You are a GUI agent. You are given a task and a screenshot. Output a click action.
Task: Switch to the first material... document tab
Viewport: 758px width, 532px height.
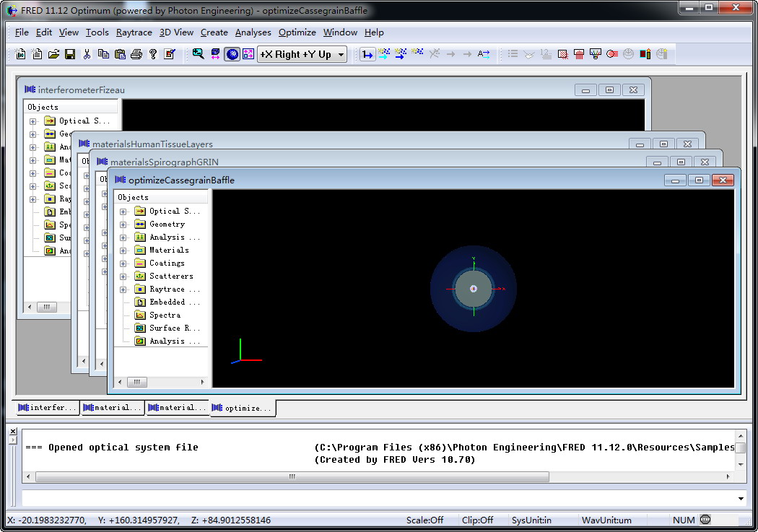[112, 408]
